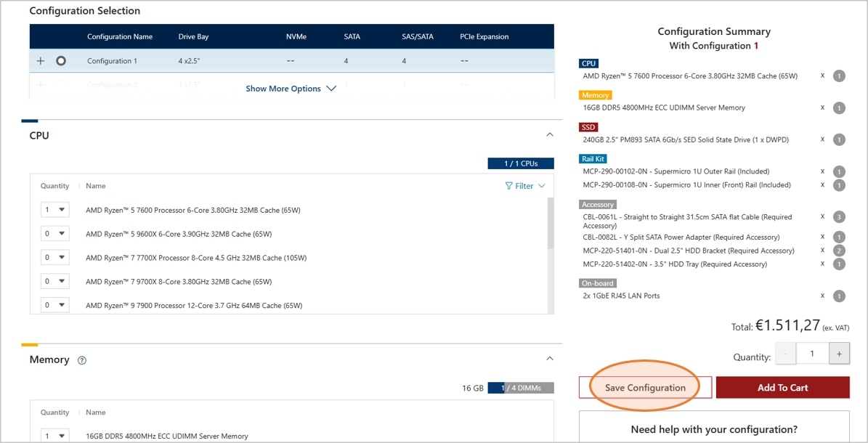The width and height of the screenshot is (868, 443).
Task: Open quantity dropdown for Ryzen 7 7700X
Action: pyautogui.click(x=54, y=258)
